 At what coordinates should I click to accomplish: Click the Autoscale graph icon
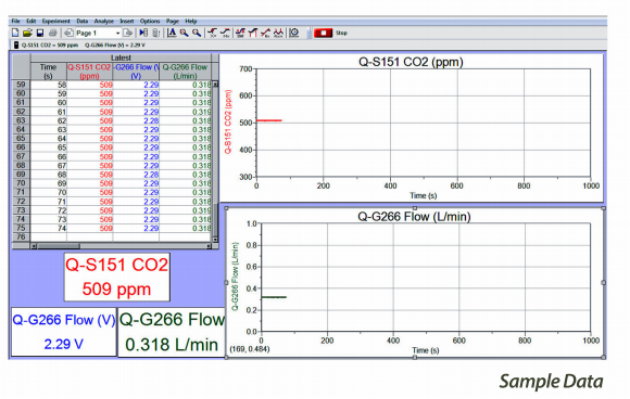[x=172, y=33]
